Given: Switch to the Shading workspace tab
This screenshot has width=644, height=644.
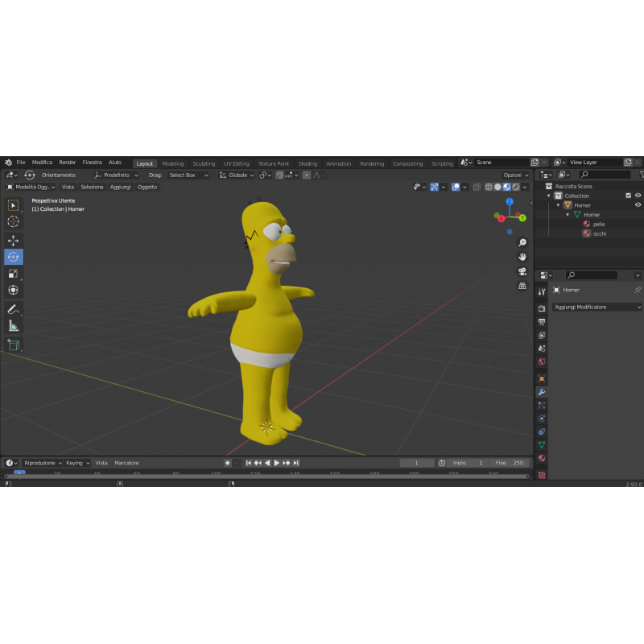Looking at the screenshot, I should click(308, 163).
